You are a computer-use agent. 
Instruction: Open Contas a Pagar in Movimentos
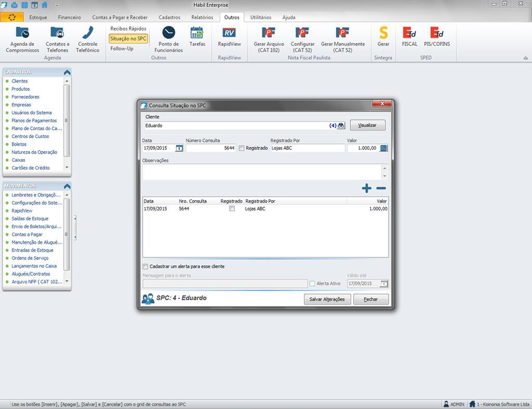(27, 234)
